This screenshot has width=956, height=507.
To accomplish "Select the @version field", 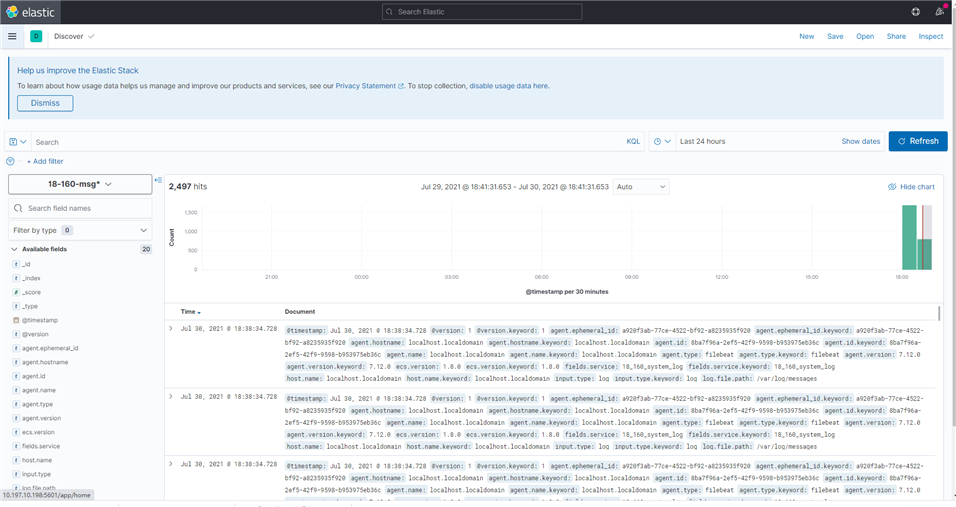I will coord(35,335).
